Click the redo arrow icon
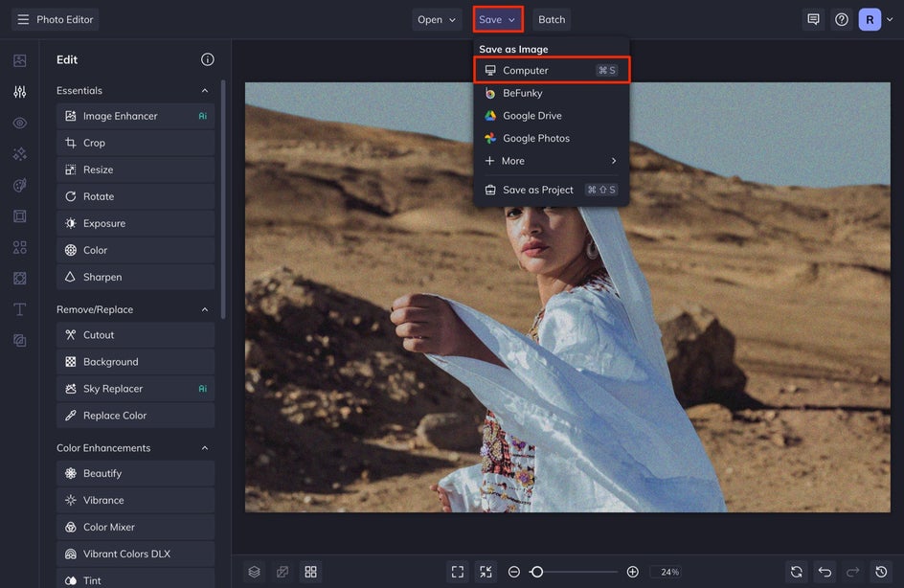Image resolution: width=904 pixels, height=588 pixels. 852,572
